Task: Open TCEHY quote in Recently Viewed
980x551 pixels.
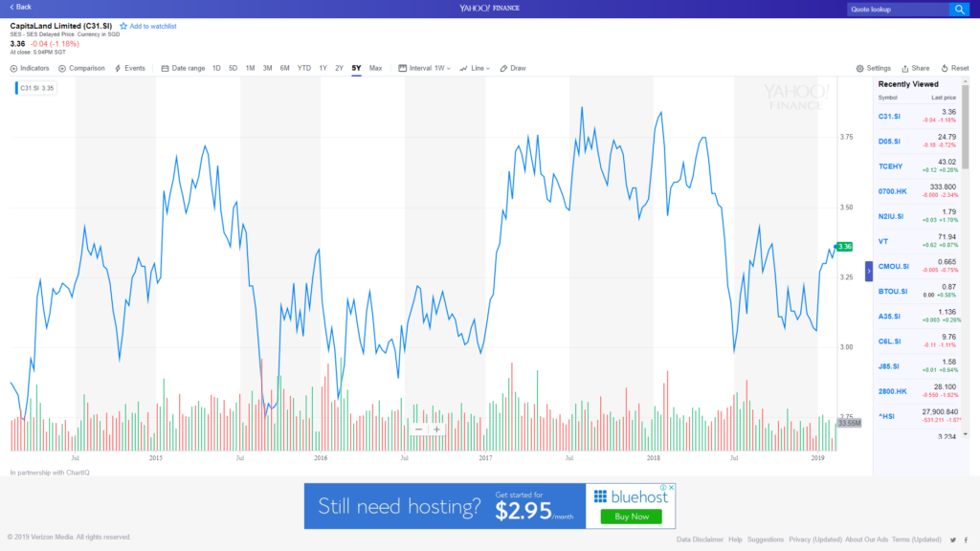Action: coord(890,166)
